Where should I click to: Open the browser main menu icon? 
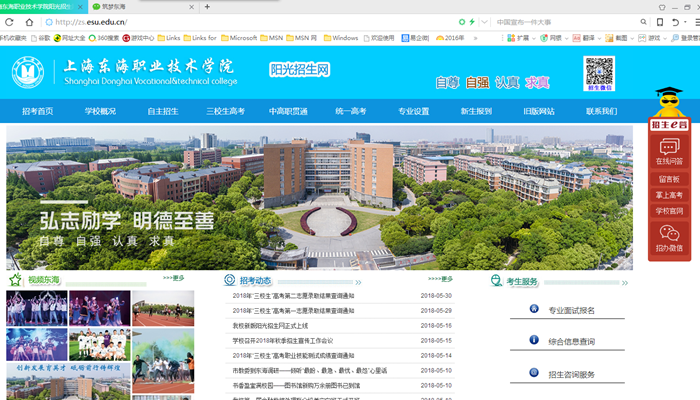(x=697, y=22)
